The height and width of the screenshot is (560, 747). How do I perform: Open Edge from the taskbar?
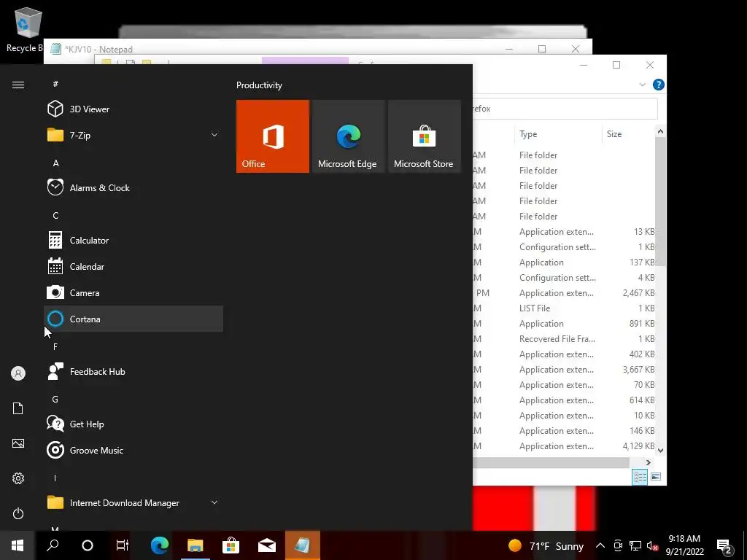160,545
